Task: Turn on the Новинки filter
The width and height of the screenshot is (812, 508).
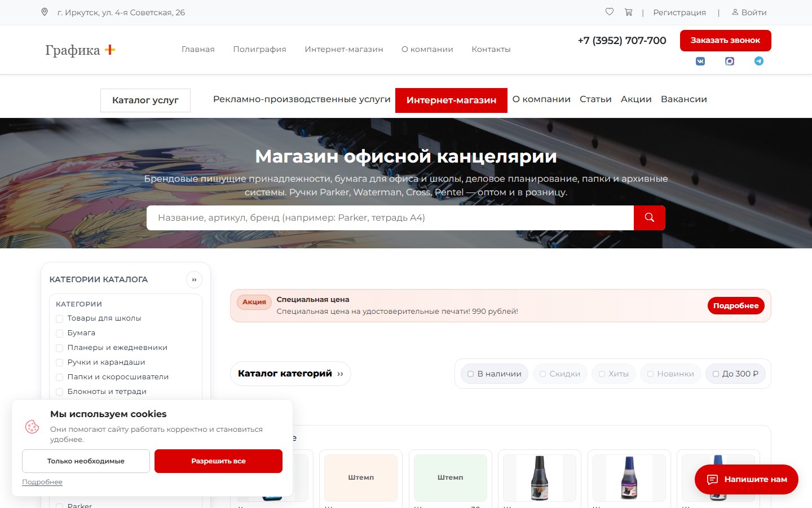Action: (670, 374)
